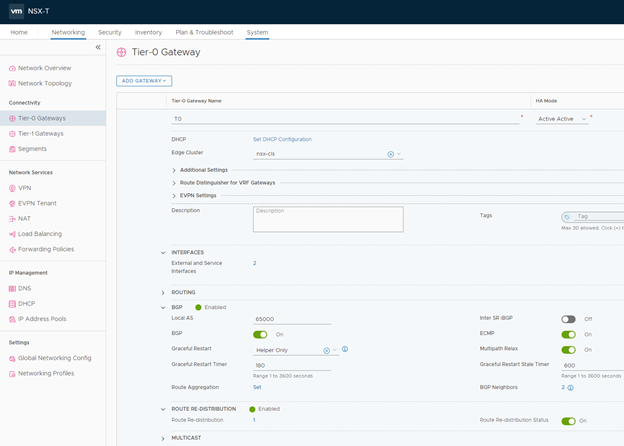The width and height of the screenshot is (624, 446).
Task: Click the IP Address Pools icon
Action: pos(12,319)
